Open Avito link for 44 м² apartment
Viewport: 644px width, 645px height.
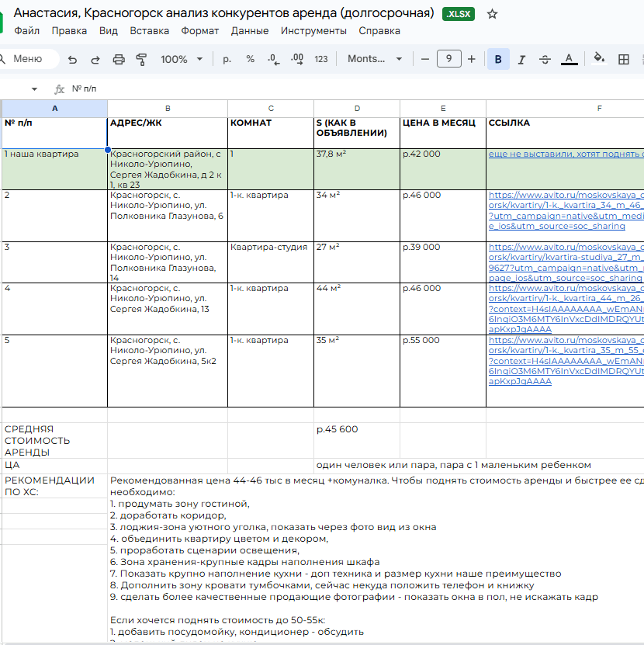coord(566,308)
